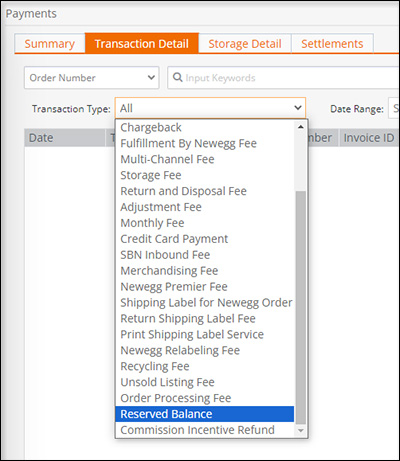Select Newegg Relabeling Fee option
400x461 pixels.
pyautogui.click(x=205, y=350)
